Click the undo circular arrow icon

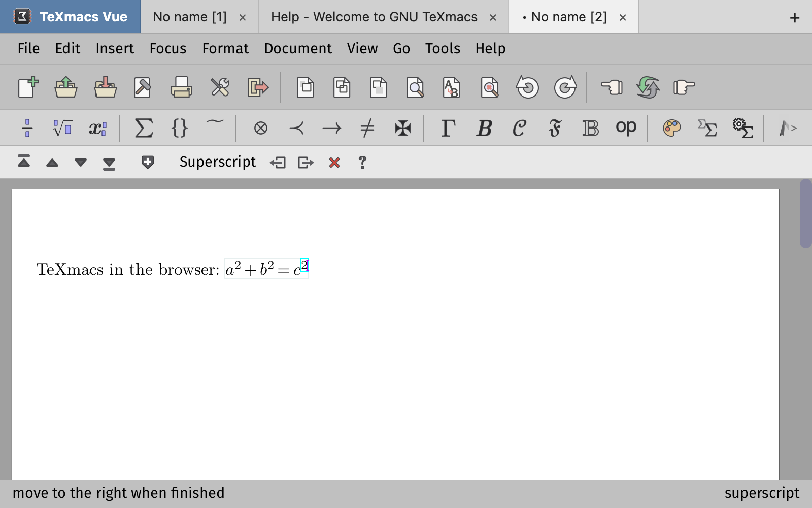pyautogui.click(x=528, y=87)
